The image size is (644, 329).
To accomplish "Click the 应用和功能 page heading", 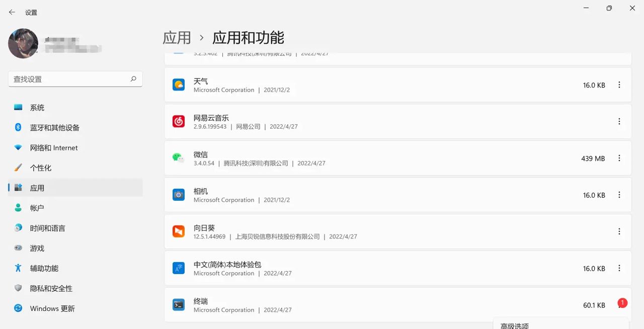I will 248,38.
